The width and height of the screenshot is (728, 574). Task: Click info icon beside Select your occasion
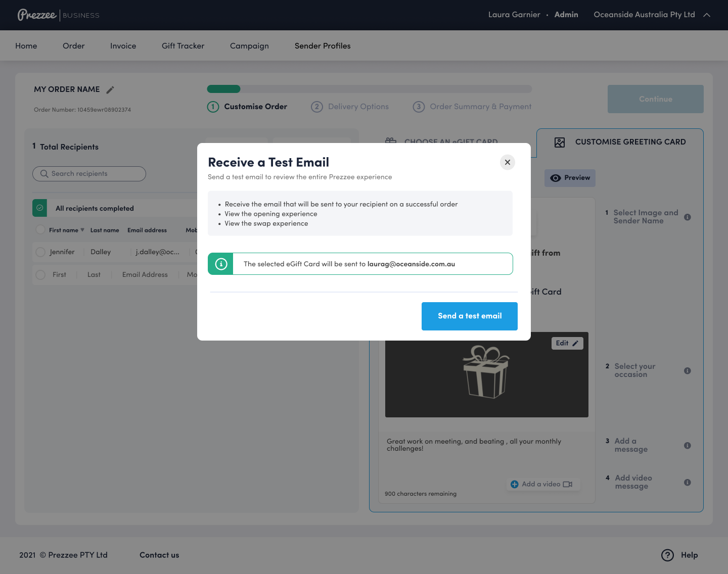688,371
